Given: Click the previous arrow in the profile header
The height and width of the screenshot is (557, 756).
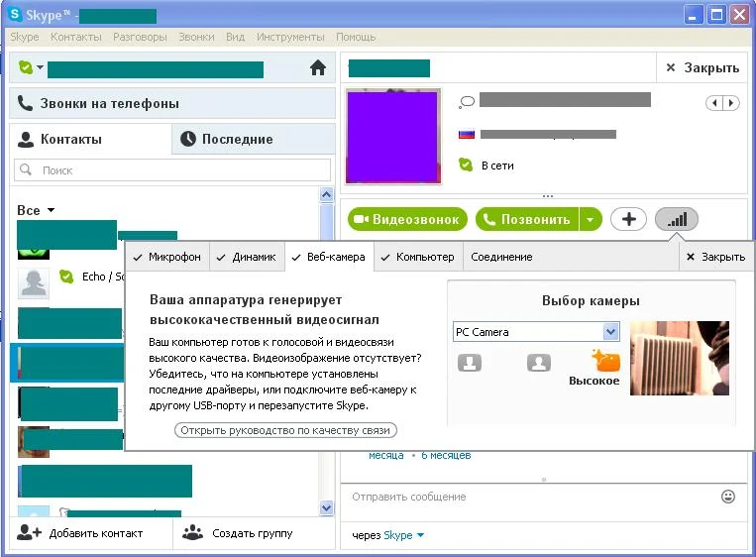Looking at the screenshot, I should [x=714, y=103].
